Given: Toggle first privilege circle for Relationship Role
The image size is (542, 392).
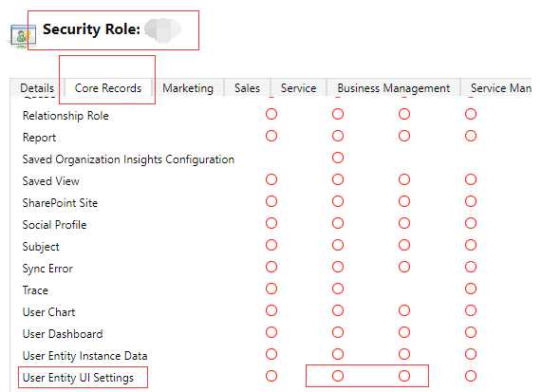Looking at the screenshot, I should [271, 114].
